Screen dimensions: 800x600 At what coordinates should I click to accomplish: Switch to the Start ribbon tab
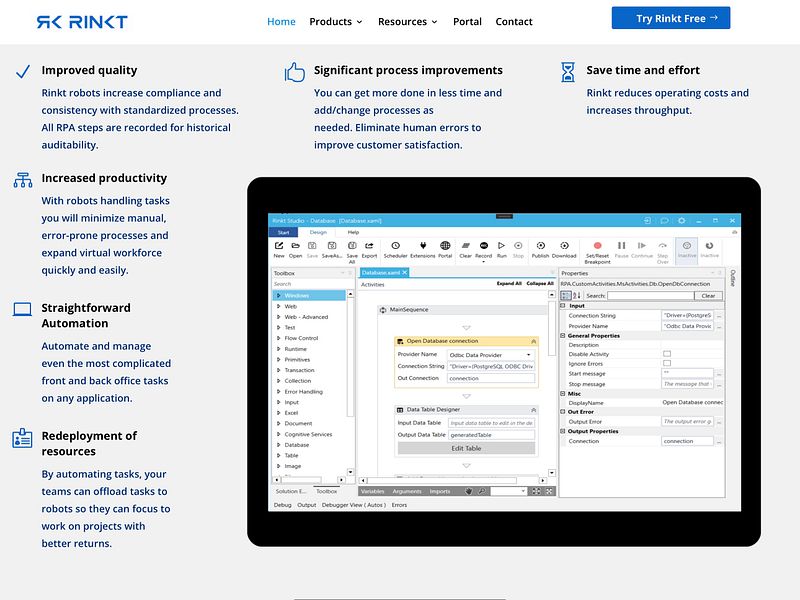pyautogui.click(x=283, y=232)
